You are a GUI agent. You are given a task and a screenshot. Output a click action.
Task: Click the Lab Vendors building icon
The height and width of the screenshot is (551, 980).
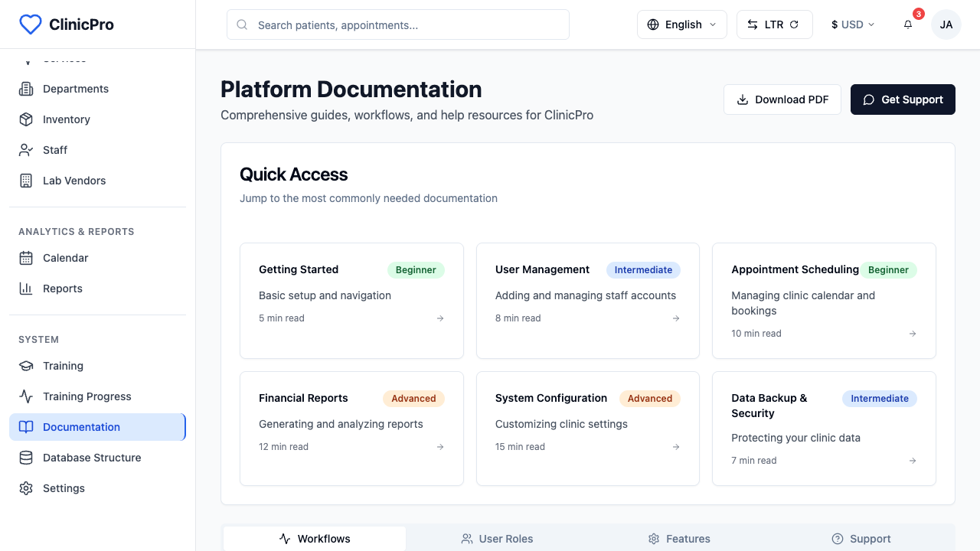[26, 181]
